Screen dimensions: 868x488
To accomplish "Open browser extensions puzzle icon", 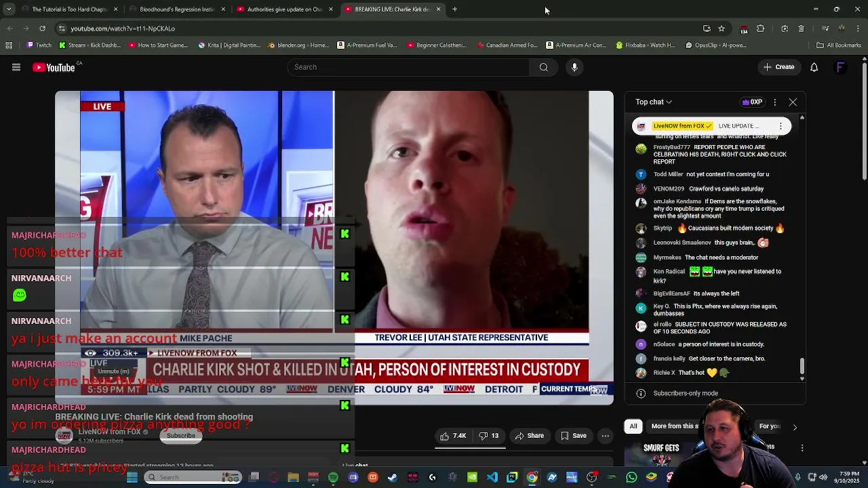I will (x=760, y=28).
